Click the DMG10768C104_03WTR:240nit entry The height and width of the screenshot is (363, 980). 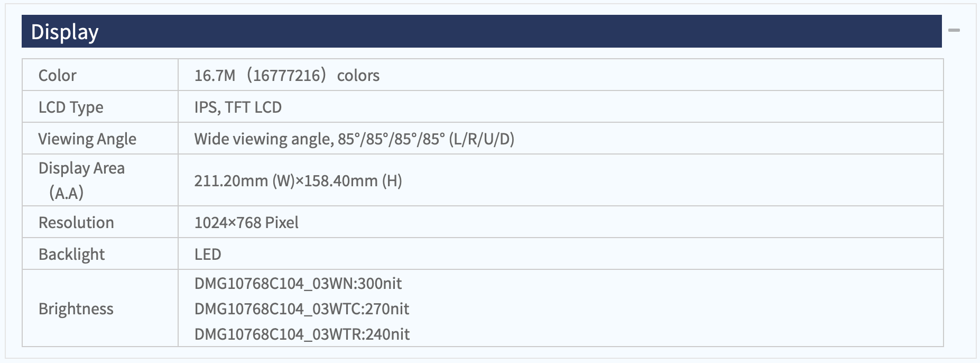pyautogui.click(x=302, y=334)
